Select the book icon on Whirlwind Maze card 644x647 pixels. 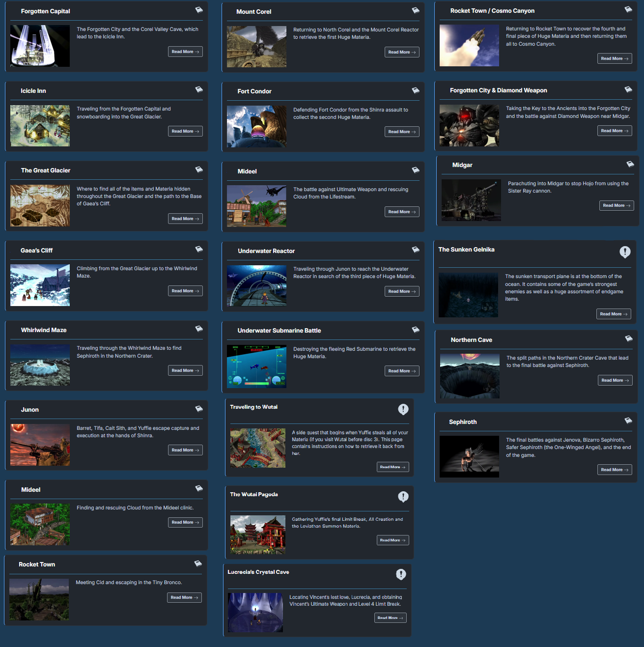[x=199, y=329]
